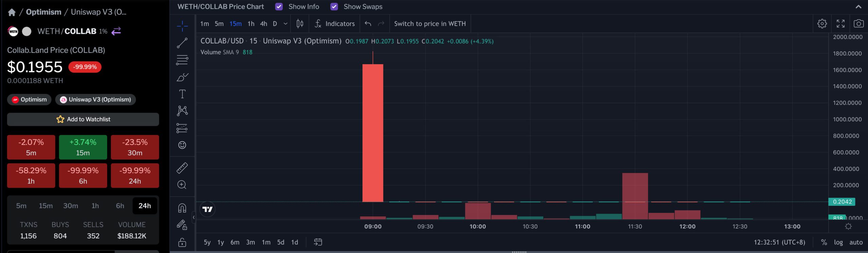Screen dimensions: 868x253
Task: Toggle lock all drawing tools
Action: tap(182, 242)
